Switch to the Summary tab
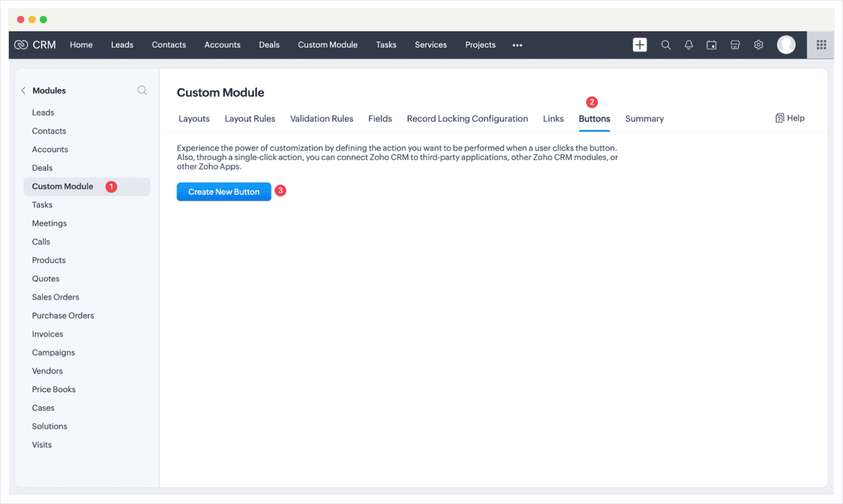The width and height of the screenshot is (843, 504). tap(644, 118)
